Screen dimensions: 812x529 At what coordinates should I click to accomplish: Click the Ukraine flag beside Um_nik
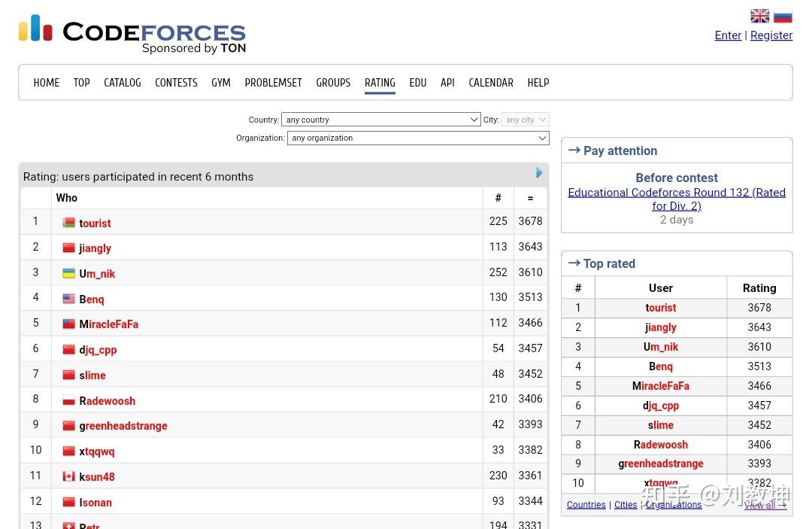point(68,273)
